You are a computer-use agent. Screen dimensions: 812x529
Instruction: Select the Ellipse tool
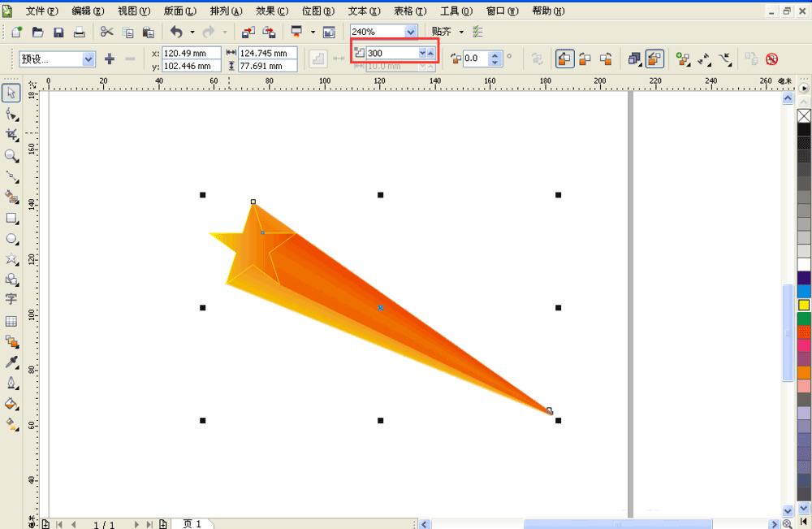[x=11, y=239]
